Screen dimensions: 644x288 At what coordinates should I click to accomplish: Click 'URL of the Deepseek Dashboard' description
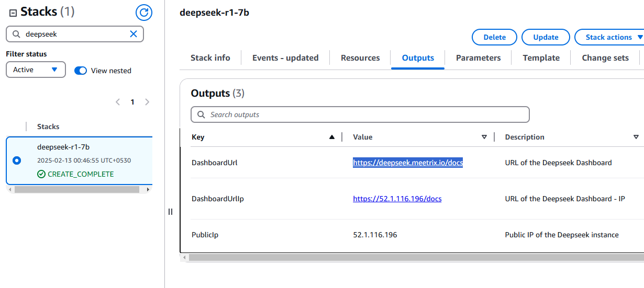coord(558,163)
